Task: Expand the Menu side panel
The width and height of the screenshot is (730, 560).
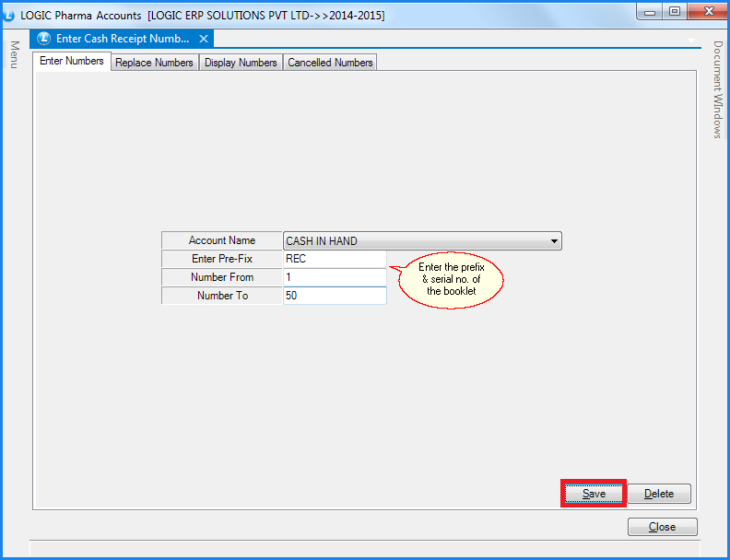Action: (14, 54)
